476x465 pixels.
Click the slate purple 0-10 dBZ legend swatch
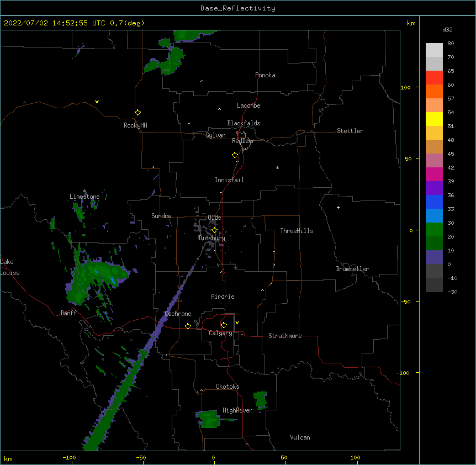pyautogui.click(x=434, y=257)
